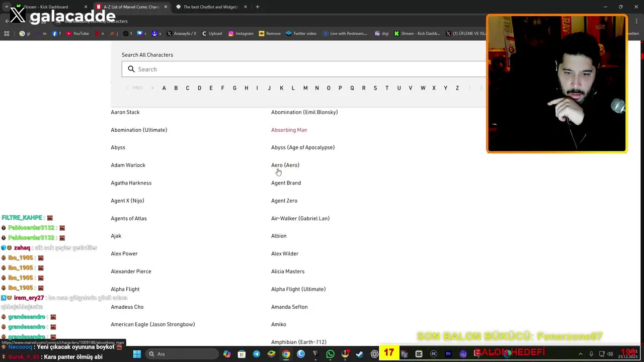644x362 pixels.
Task: Open the Absorbing Man character link
Action: (x=289, y=130)
